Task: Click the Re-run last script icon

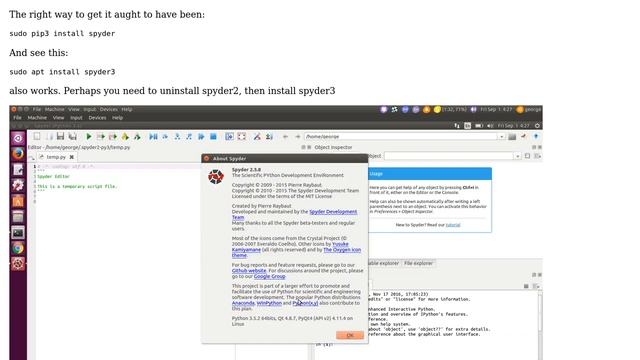Action: (x=137, y=136)
